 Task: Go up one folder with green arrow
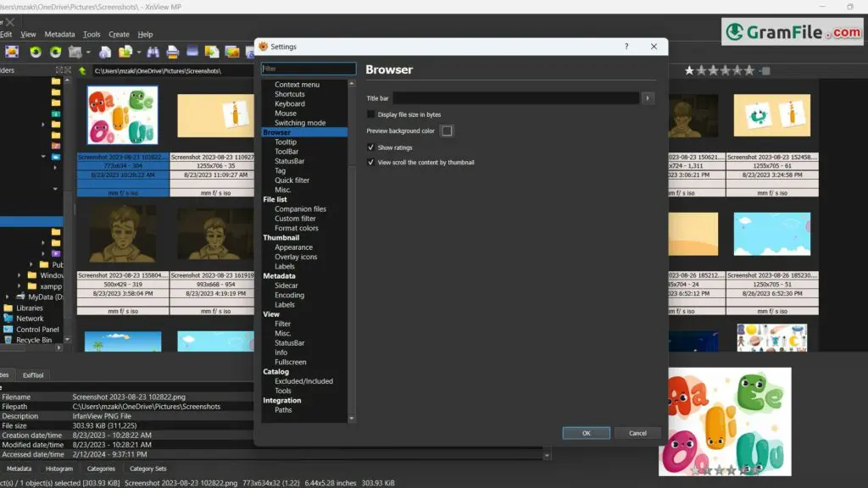tap(82, 71)
